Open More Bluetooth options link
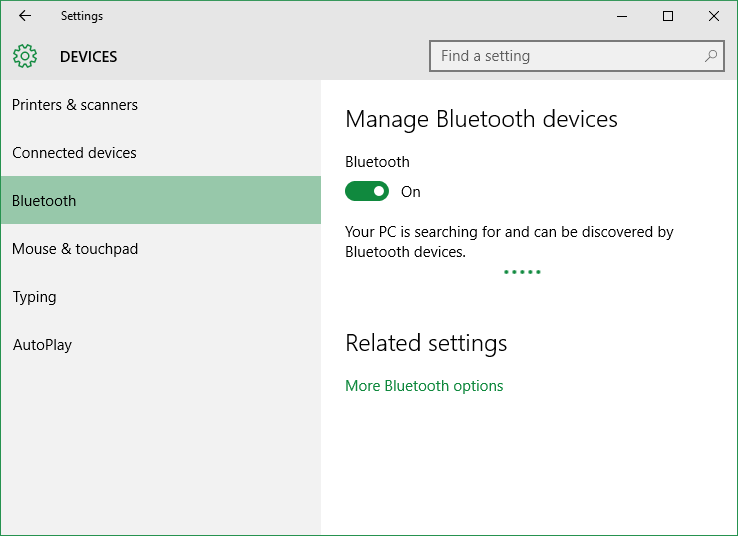 click(424, 386)
